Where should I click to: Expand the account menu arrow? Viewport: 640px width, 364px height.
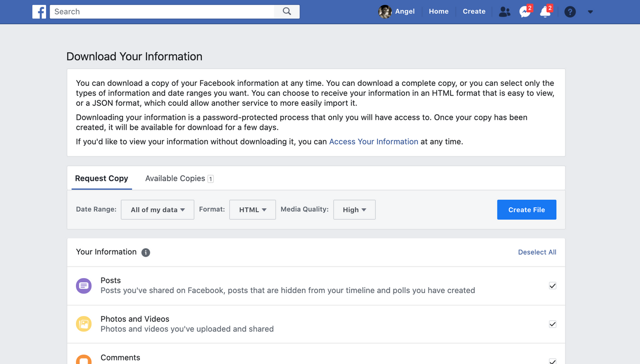590,12
